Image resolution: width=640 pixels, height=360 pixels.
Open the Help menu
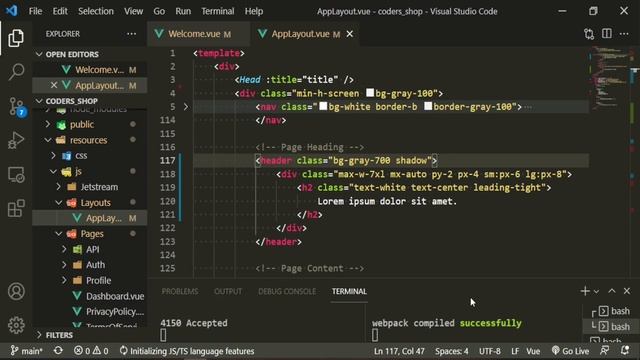(x=254, y=11)
